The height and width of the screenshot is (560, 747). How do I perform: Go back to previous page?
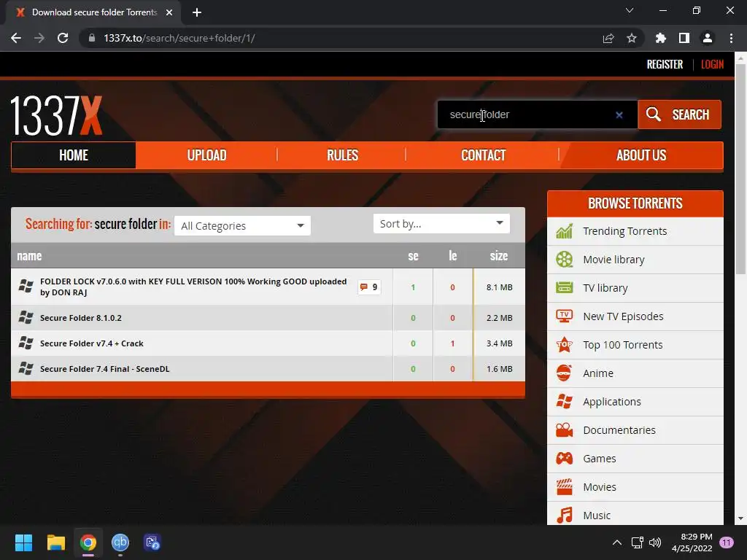point(16,38)
